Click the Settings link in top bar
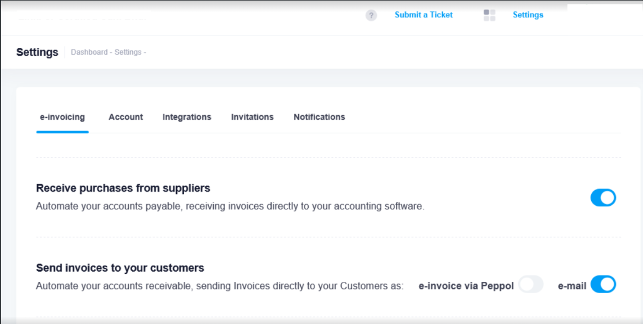Screen dimensions: 644x324 click(x=528, y=15)
